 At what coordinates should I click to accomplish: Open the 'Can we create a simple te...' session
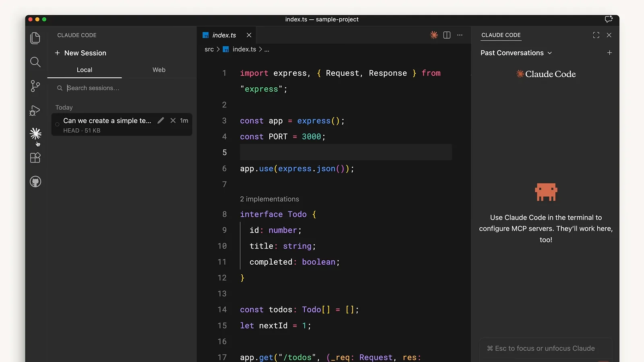pyautogui.click(x=122, y=125)
